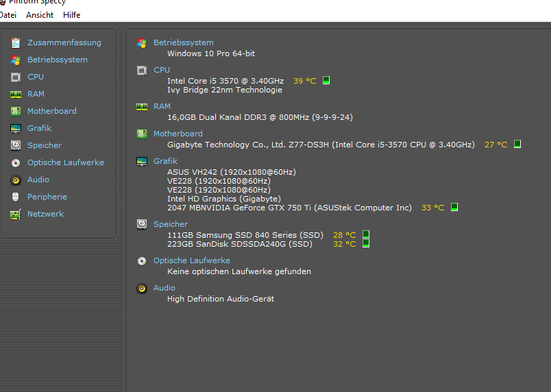The height and width of the screenshot is (392, 551).
Task: Click the Betriebssystem Windows flag sidebar icon
Action: coord(16,60)
